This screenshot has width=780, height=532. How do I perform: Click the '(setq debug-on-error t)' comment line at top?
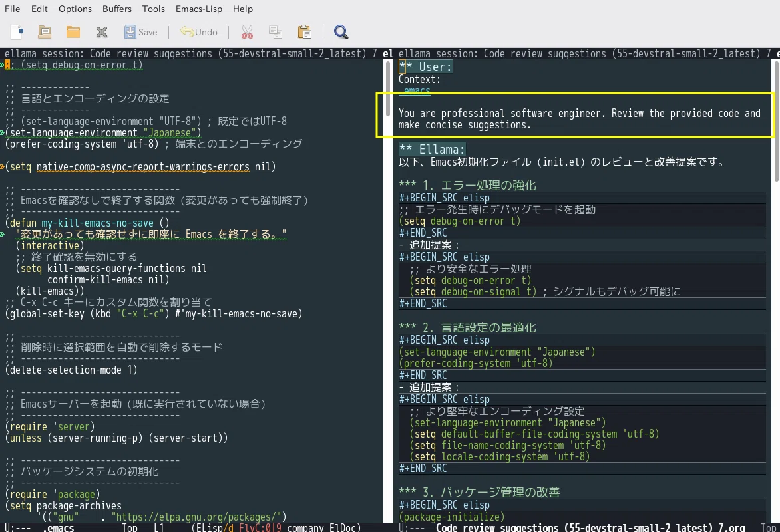coord(74,65)
